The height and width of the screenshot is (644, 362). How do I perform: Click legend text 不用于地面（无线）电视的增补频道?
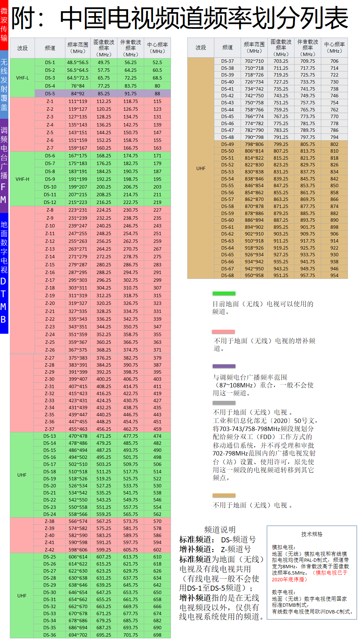coord(264,344)
